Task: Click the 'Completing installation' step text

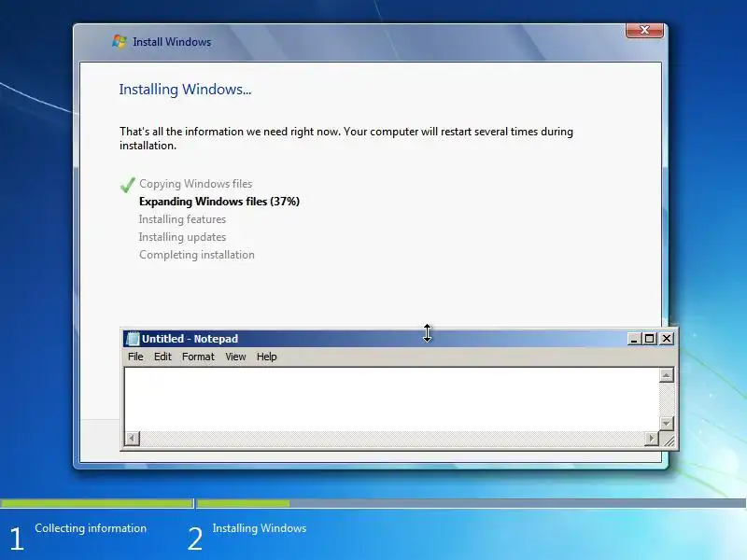Action: click(197, 255)
